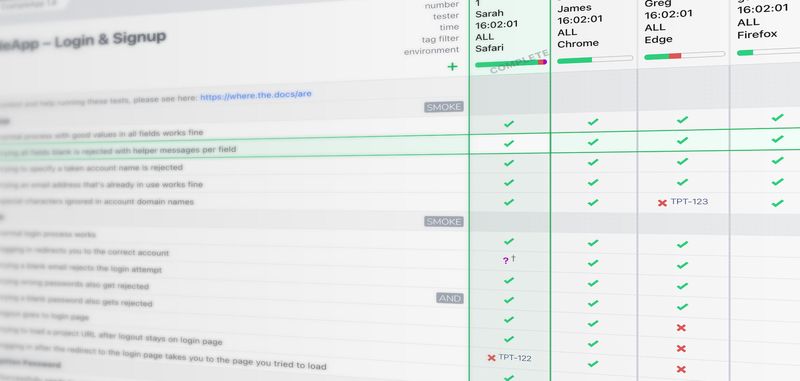Open the TPT-122 issue reference
This screenshot has height=381, width=800.
click(515, 358)
